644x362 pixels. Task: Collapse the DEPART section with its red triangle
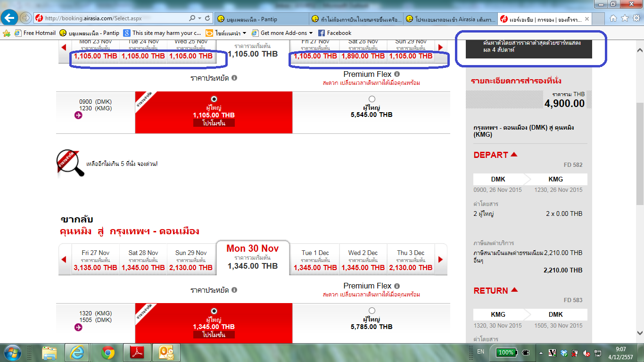(514, 154)
